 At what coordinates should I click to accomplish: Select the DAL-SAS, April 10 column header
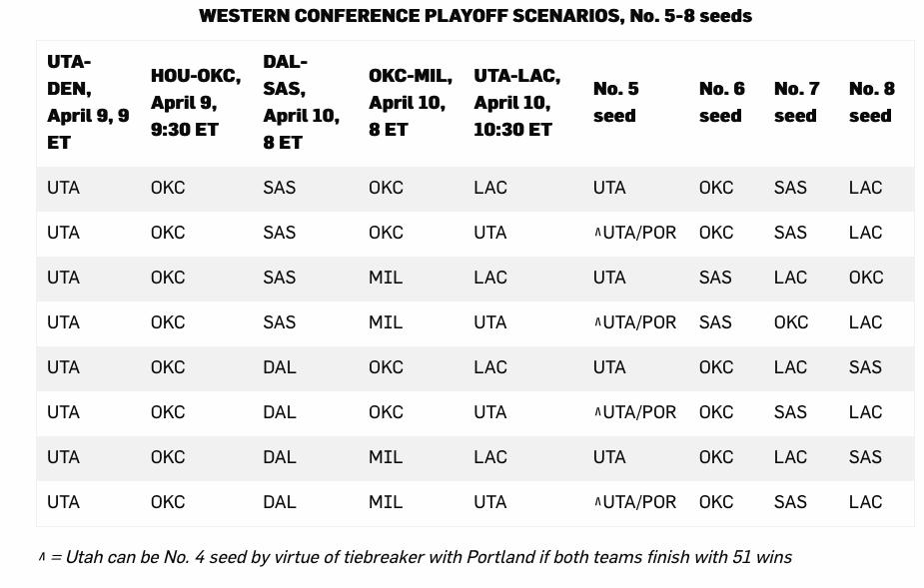click(x=301, y=102)
